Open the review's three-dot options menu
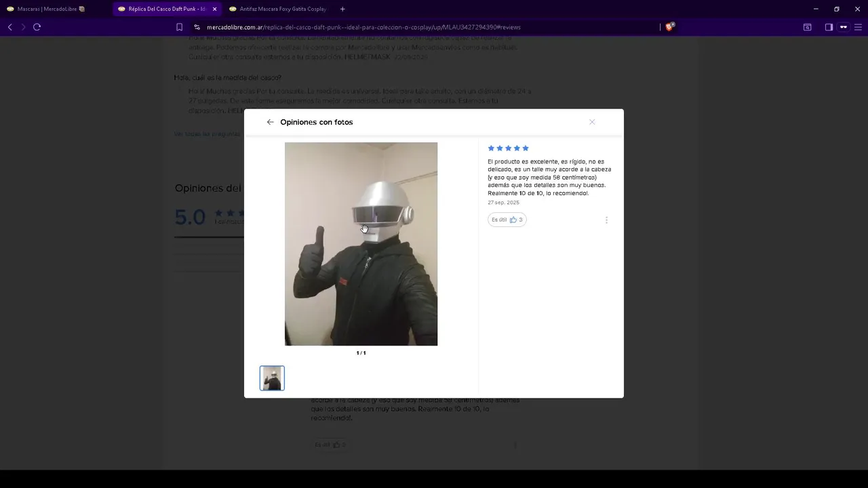The width and height of the screenshot is (868, 488). pyautogui.click(x=606, y=220)
